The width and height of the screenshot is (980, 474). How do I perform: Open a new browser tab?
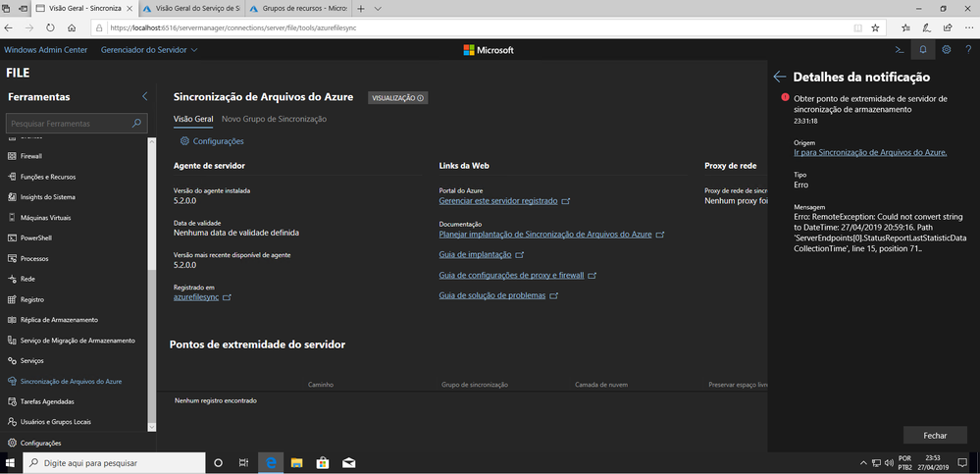tap(361, 9)
